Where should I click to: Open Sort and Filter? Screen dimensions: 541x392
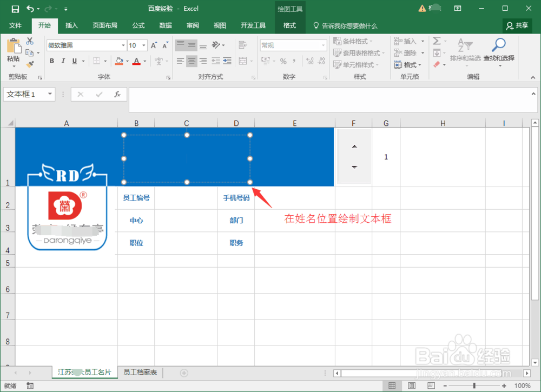click(x=465, y=52)
